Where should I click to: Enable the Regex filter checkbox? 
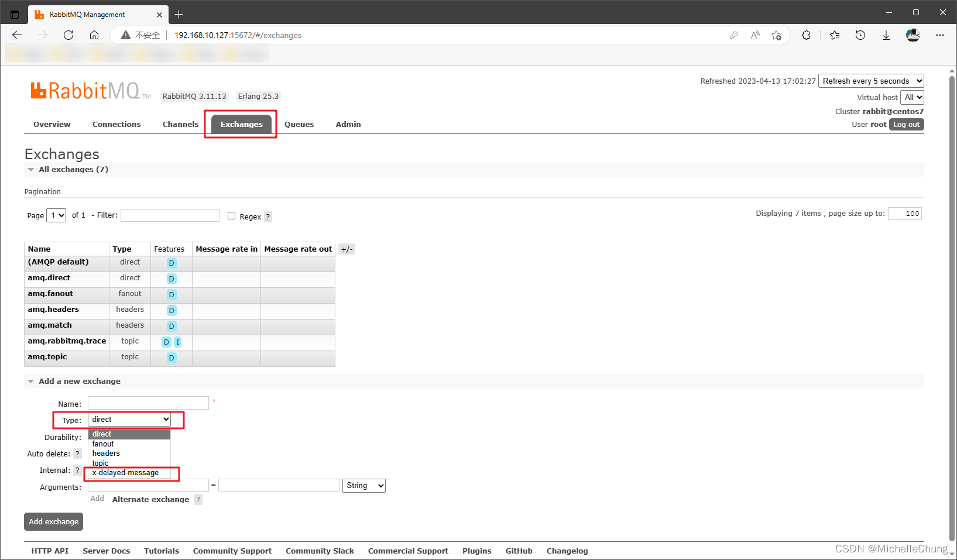pos(232,216)
